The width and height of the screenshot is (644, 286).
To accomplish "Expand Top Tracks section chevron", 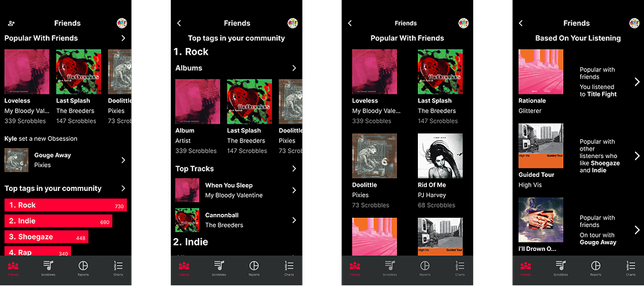I will pyautogui.click(x=294, y=169).
